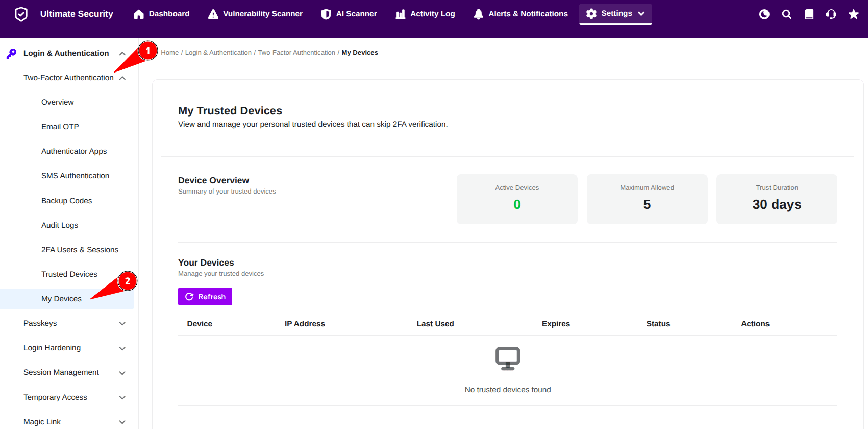Click the Active Devices count card
The width and height of the screenshot is (868, 429).
tap(517, 199)
